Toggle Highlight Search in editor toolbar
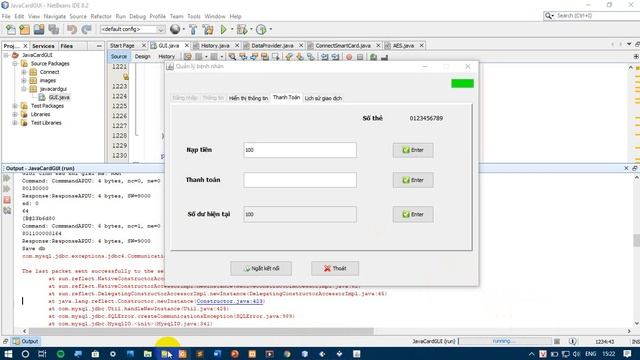The width and height of the screenshot is (640, 360). [x=265, y=57]
